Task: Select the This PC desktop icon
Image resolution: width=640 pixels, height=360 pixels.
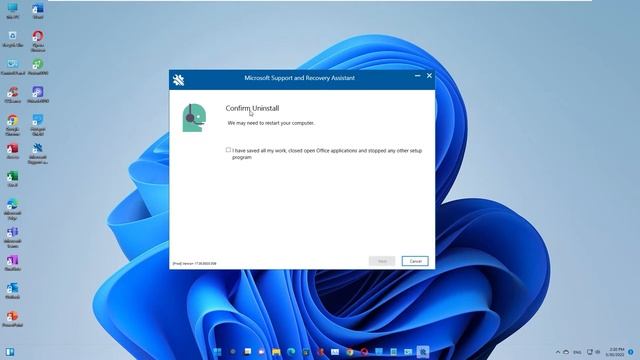Action: tap(13, 11)
